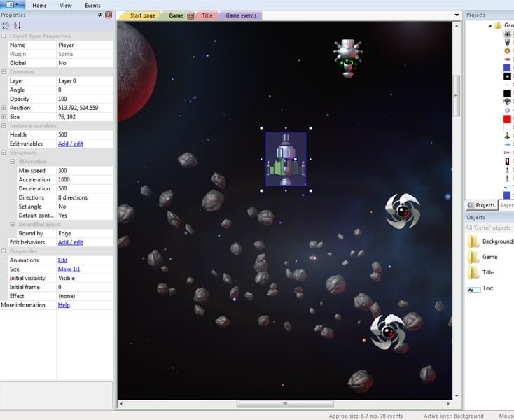This screenshot has width=514, height=420.
Task: Collapse the 8Direction behavior group
Action: [x=13, y=162]
